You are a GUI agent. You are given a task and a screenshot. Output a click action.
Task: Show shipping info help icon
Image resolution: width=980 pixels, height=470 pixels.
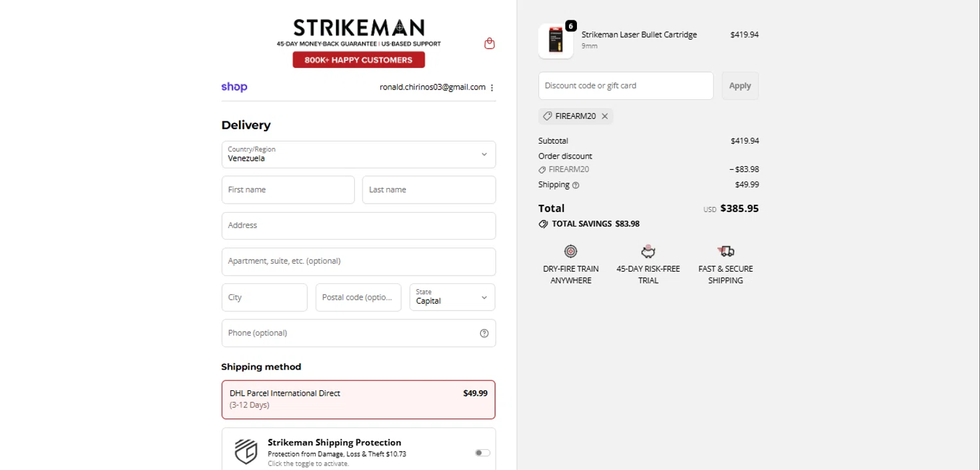pos(576,185)
